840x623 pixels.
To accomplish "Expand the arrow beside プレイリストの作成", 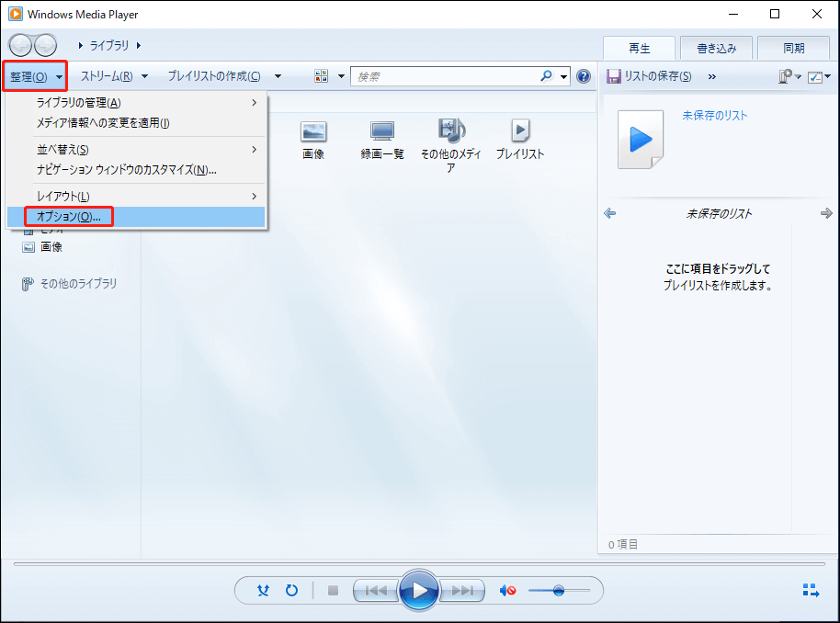I will [x=278, y=76].
